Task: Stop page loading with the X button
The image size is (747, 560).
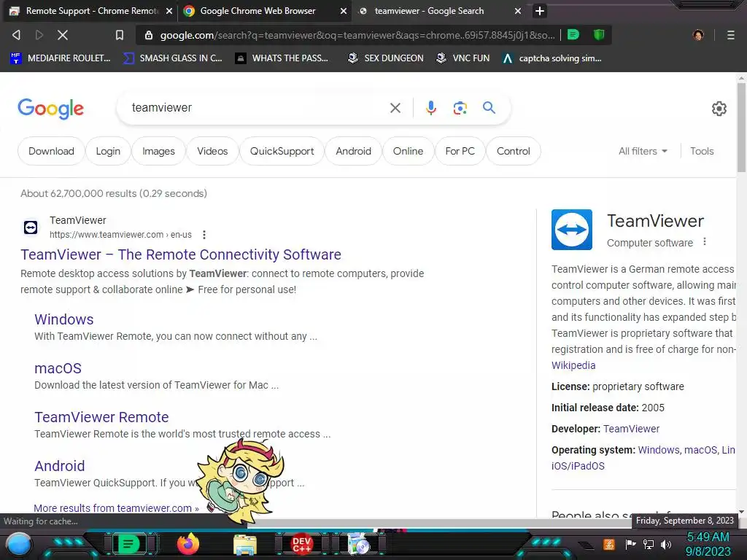Action: tap(63, 35)
